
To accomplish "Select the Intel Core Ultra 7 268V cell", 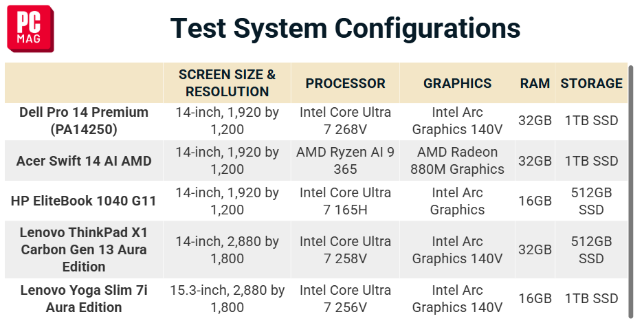I will pos(346,121).
